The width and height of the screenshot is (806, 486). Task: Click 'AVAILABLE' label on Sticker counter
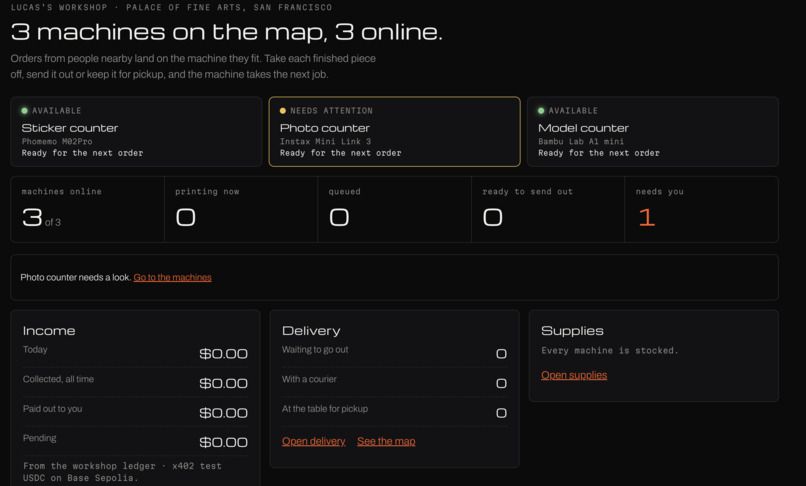pos(57,111)
